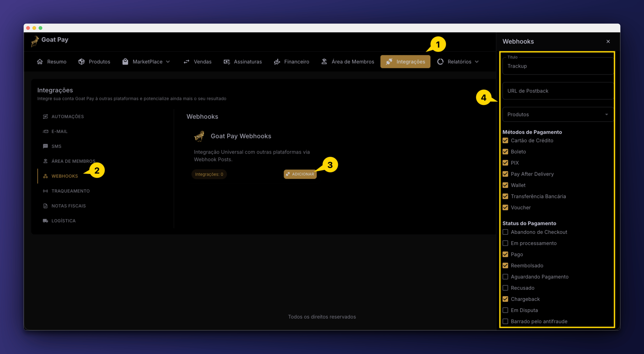
Task: Click the Título input field with Trackup
Action: pos(558,66)
